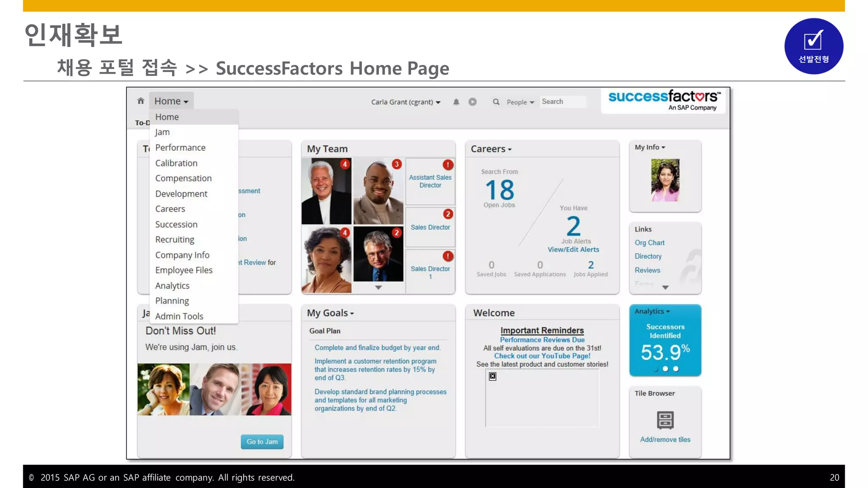
Task: Expand more Links with down arrow
Action: click(x=665, y=288)
